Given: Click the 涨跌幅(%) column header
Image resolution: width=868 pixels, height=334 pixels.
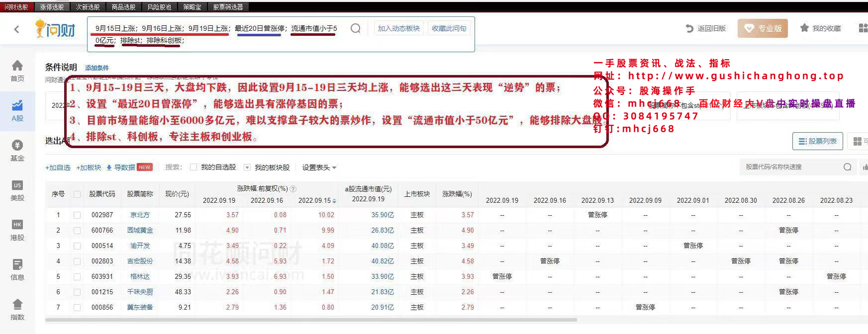Looking at the screenshot, I should click(457, 194).
